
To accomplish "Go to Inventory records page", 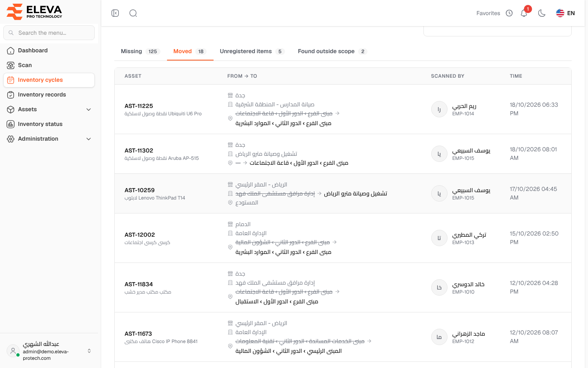I will 49,95.
